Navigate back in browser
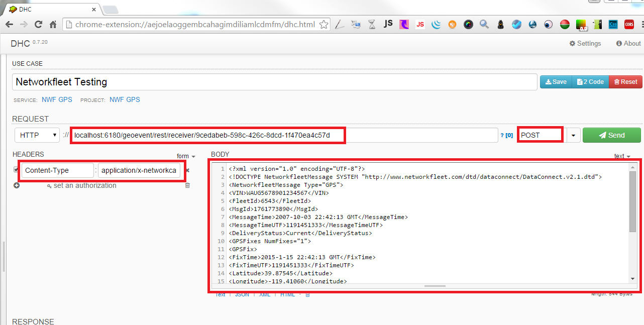The height and width of the screenshot is (325, 644). [x=9, y=24]
